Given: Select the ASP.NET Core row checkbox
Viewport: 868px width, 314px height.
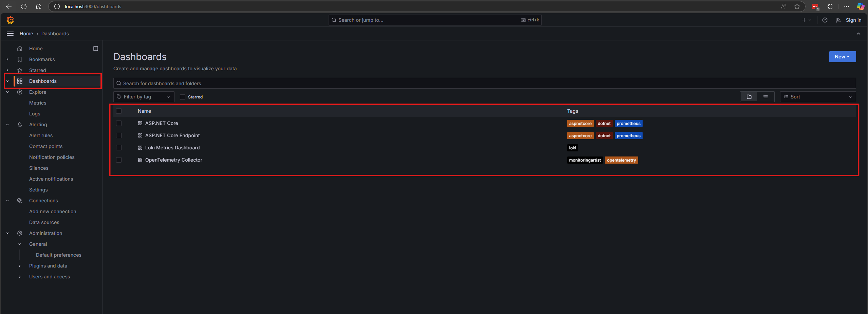Looking at the screenshot, I should 119,123.
